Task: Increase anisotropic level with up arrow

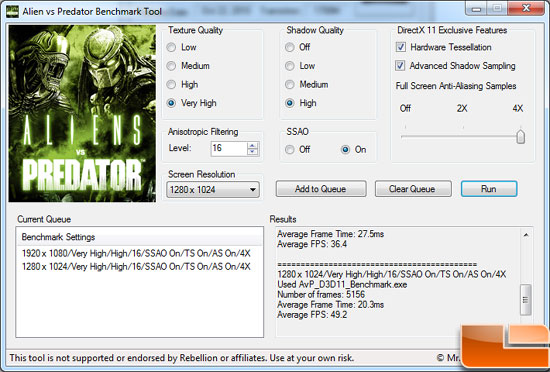Action: click(x=252, y=145)
